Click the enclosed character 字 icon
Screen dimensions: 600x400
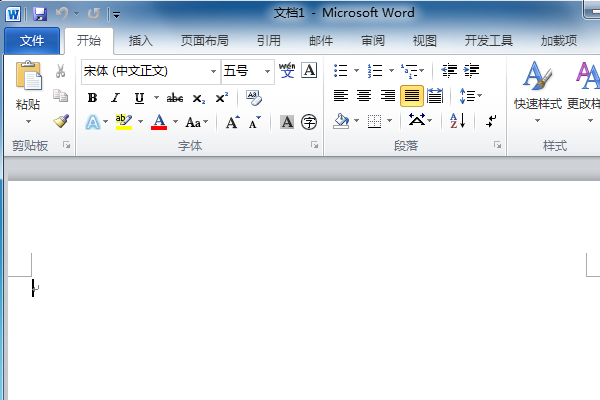tap(309, 122)
